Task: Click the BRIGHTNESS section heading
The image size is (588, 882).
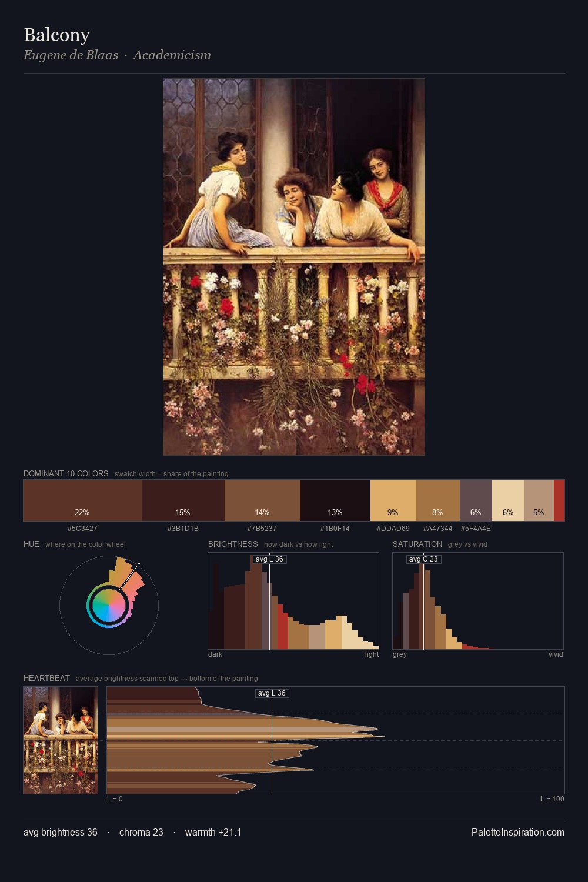Action: pos(233,544)
